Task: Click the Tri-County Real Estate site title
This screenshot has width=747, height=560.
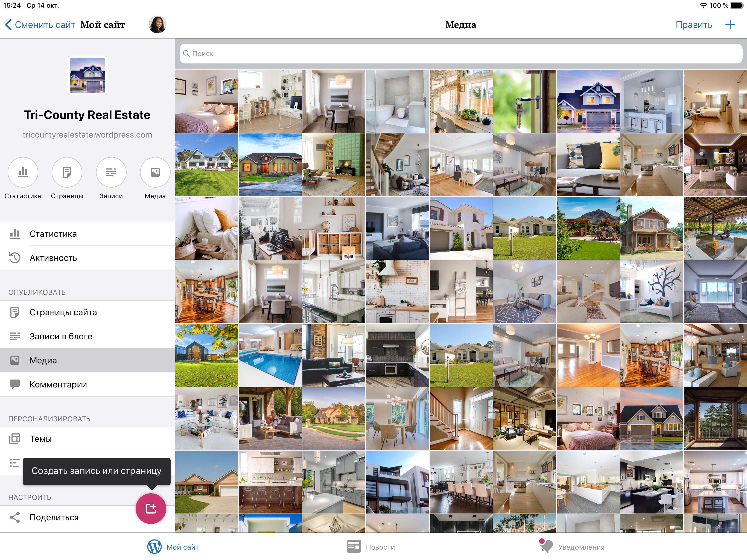Action: tap(87, 115)
